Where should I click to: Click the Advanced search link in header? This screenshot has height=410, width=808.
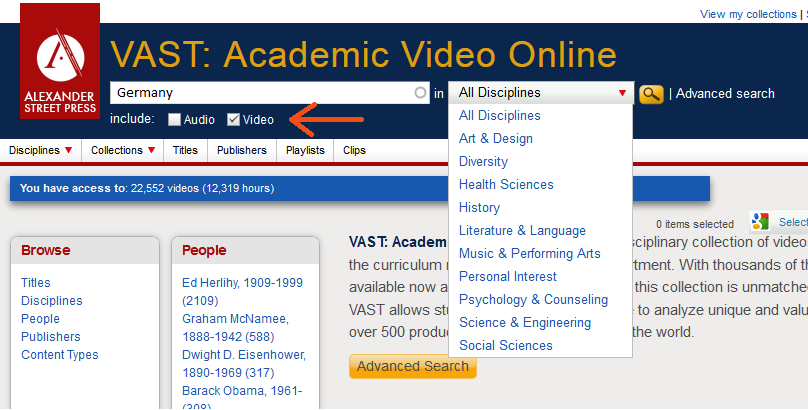(x=725, y=94)
